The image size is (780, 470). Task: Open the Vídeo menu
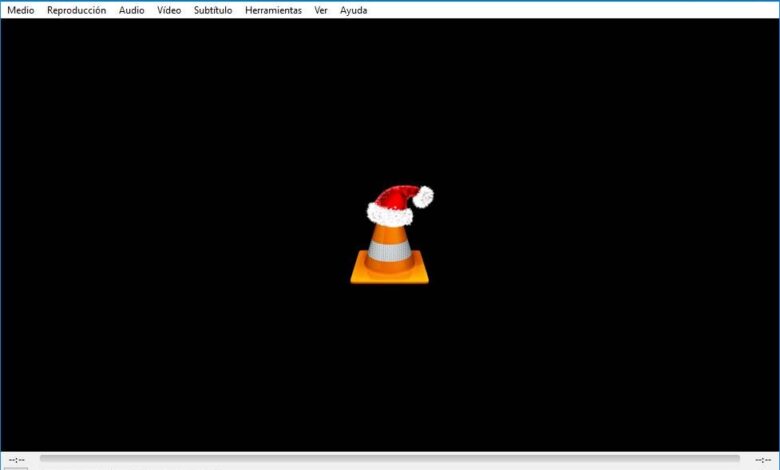[169, 10]
